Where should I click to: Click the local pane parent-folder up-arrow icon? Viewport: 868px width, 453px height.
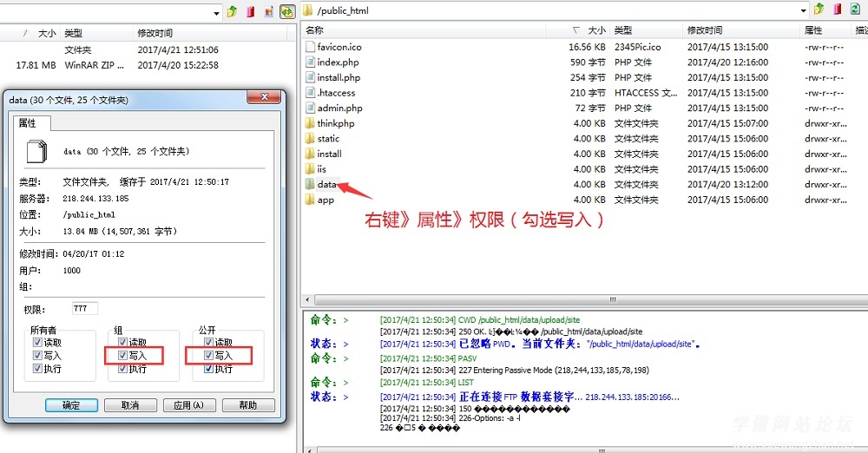click(x=232, y=11)
